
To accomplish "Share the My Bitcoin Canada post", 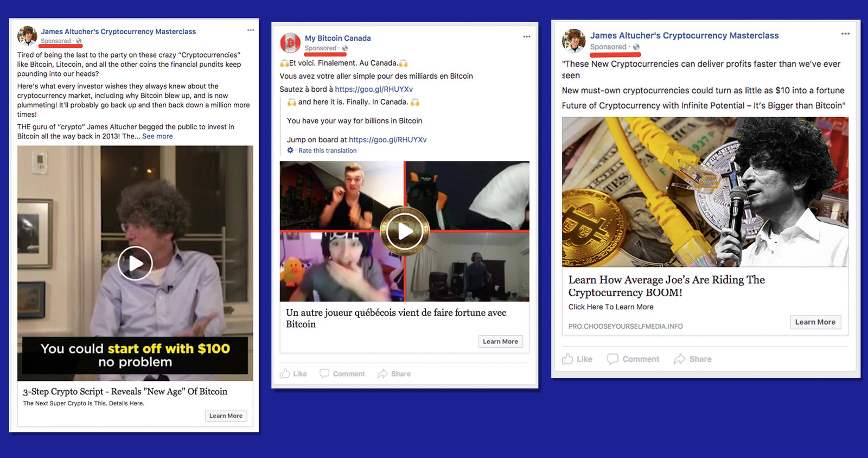I will [394, 374].
